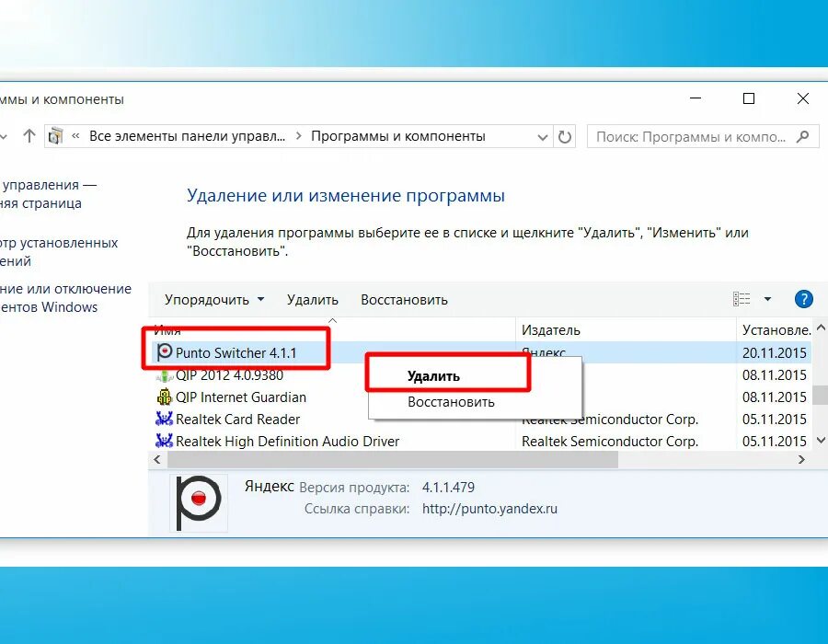Minimize the Programs and Components window
Screen dimensions: 828x644
[696, 98]
